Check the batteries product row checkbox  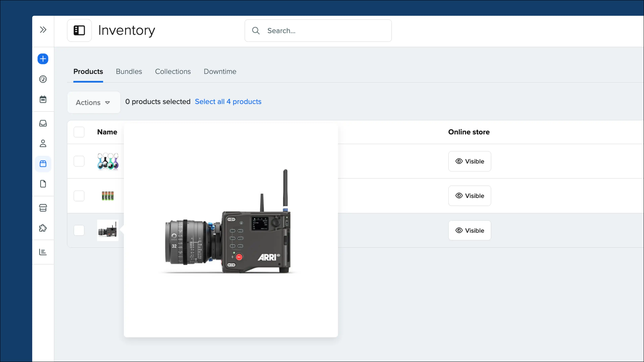pyautogui.click(x=79, y=196)
